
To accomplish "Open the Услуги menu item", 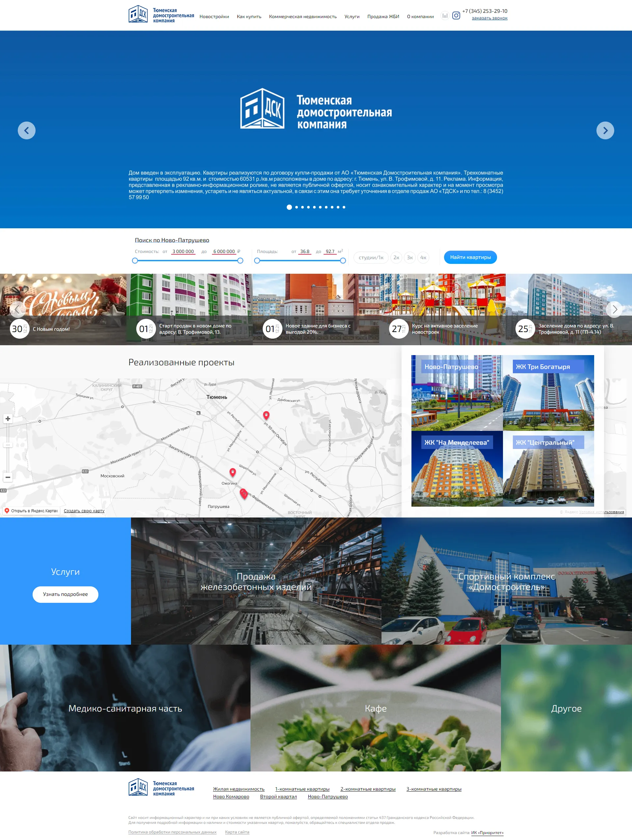I will 352,17.
